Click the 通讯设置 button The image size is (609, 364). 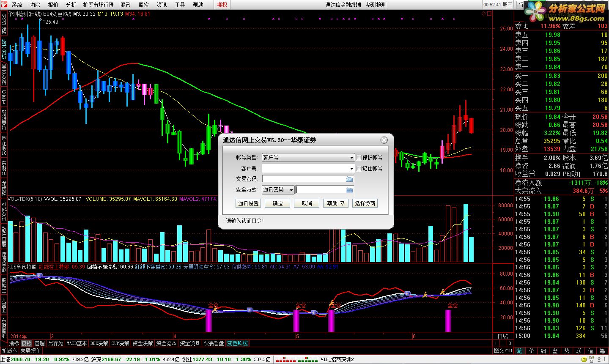[248, 203]
